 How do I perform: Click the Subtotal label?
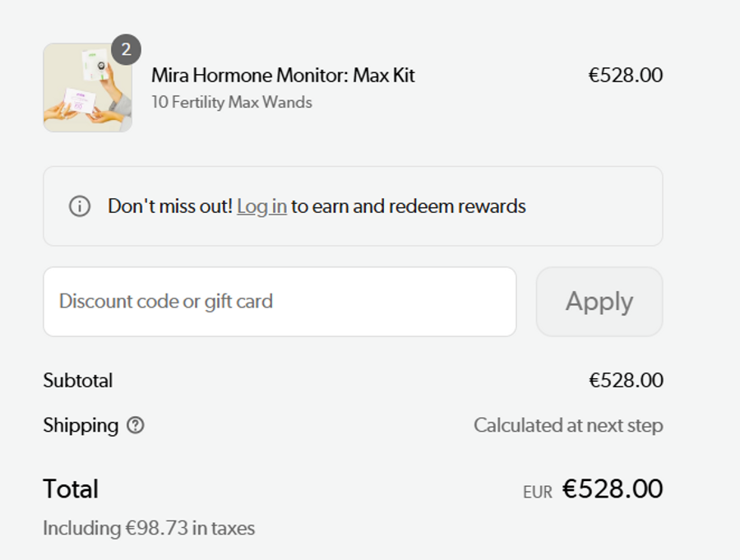(x=78, y=381)
